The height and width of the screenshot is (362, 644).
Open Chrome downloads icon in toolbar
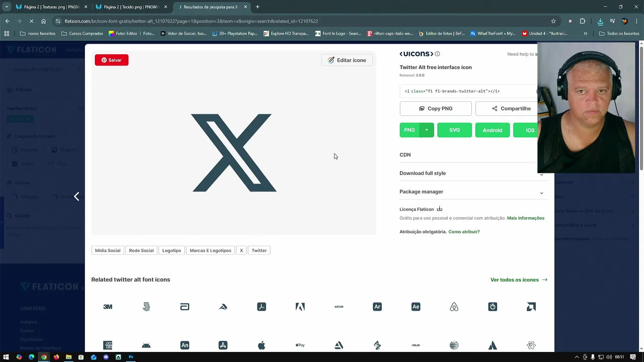(600, 21)
